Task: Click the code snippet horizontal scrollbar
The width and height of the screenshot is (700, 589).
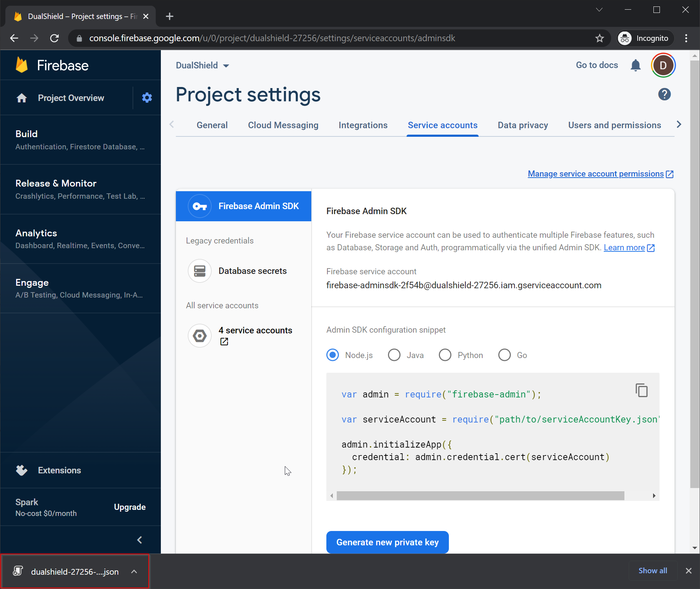Action: [480, 496]
